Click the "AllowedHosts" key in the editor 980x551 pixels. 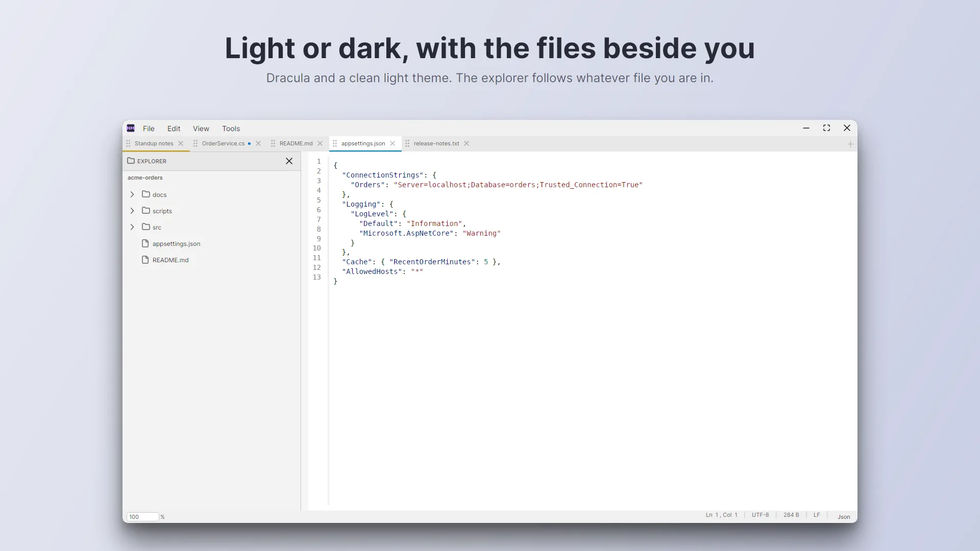click(372, 271)
